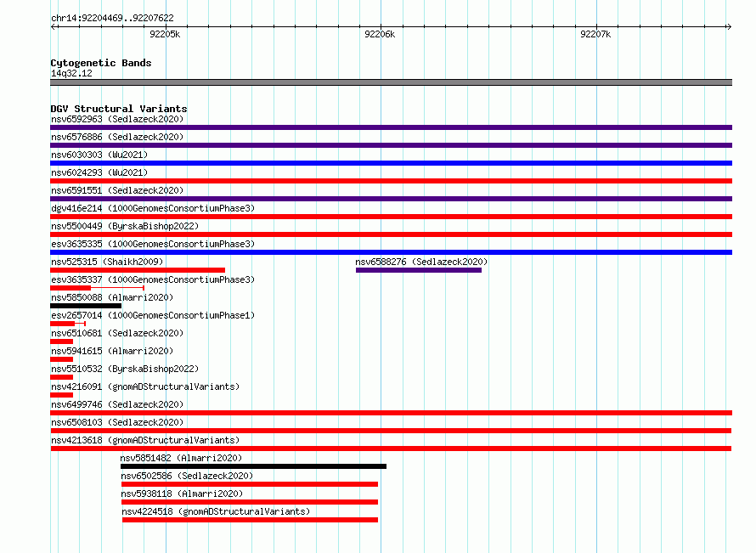The image size is (756, 553).
Task: Click the 92205k ruler tick label
Action: pyautogui.click(x=165, y=34)
